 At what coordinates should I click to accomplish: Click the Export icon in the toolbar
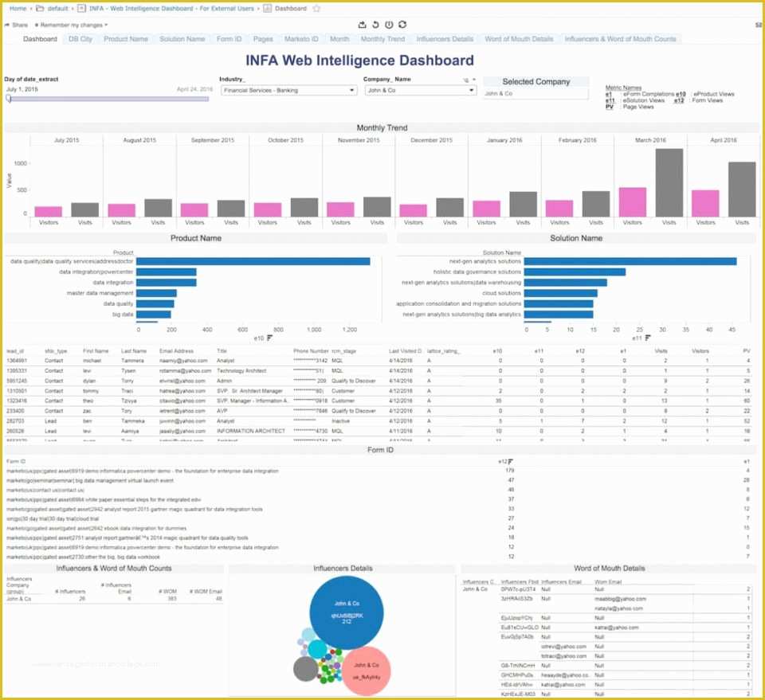(362, 25)
